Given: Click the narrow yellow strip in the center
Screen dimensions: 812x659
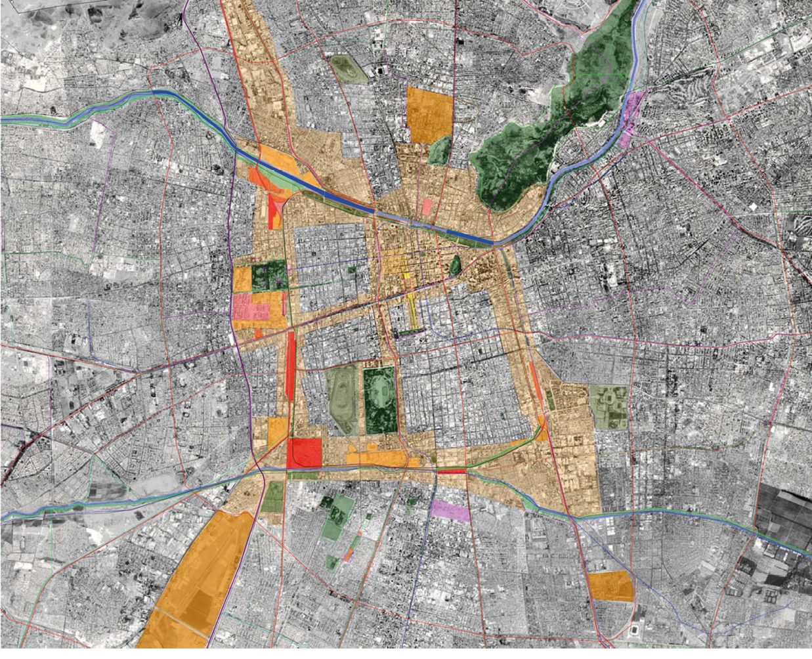Looking at the screenshot, I should (413, 307).
